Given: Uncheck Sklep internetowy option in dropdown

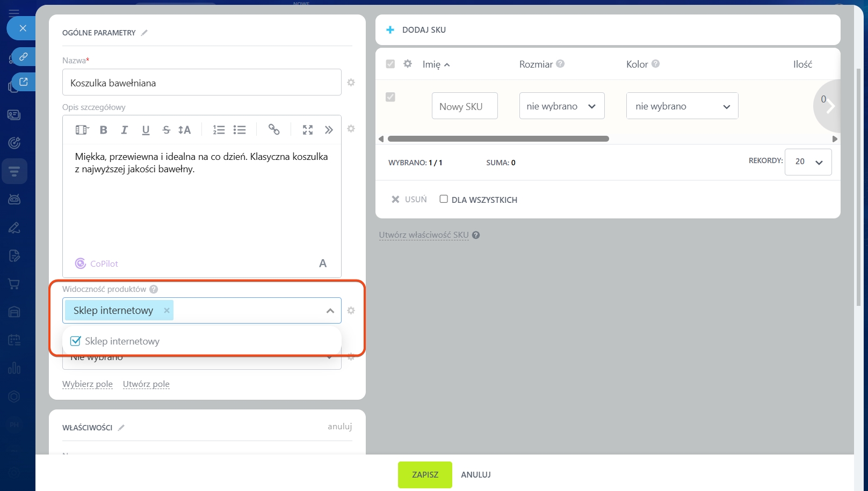Looking at the screenshot, I should click(76, 341).
